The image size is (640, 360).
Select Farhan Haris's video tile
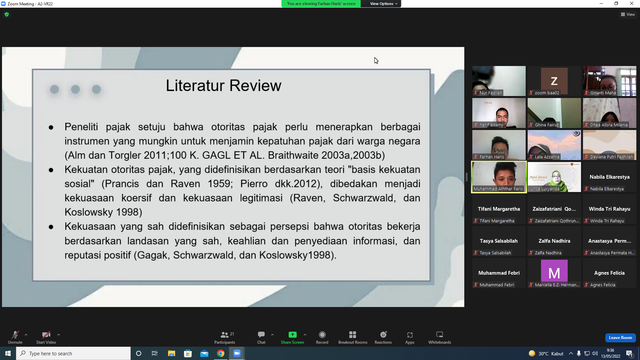499,145
